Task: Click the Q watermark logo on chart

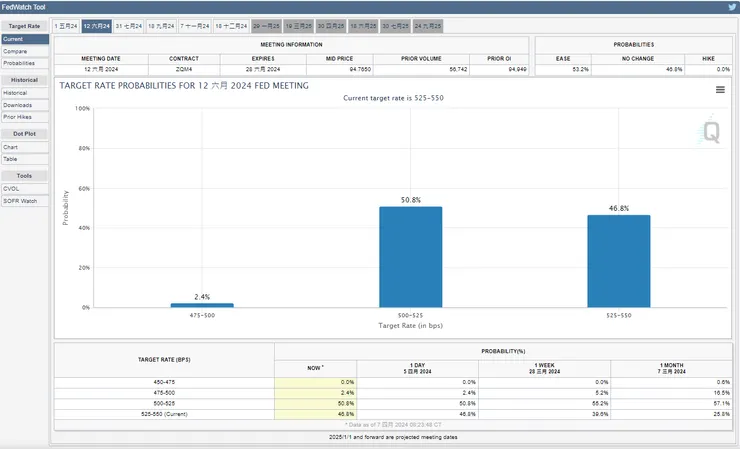Action: pyautogui.click(x=711, y=130)
